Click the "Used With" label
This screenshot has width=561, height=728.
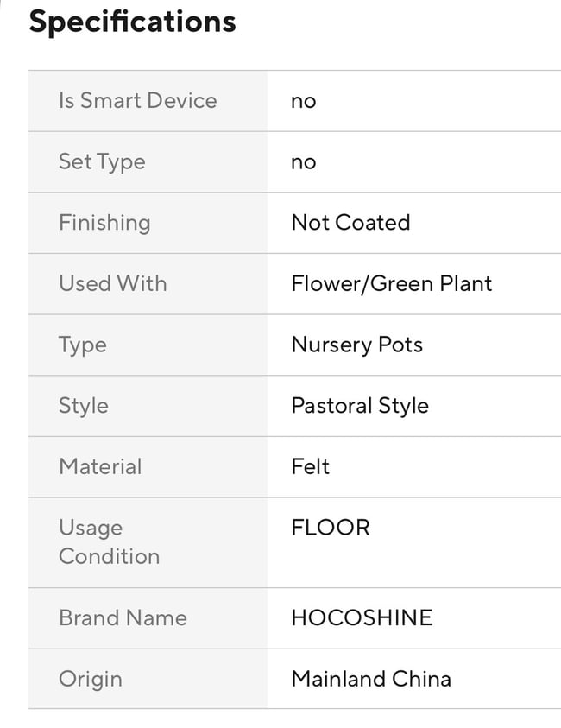pyautogui.click(x=113, y=284)
